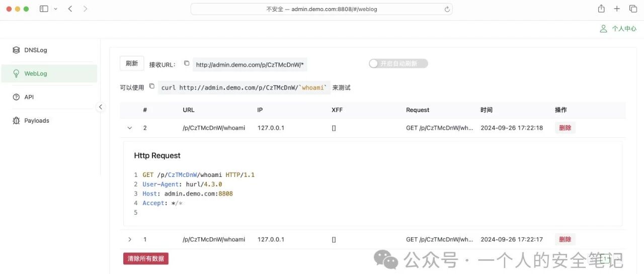Image resolution: width=644 pixels, height=274 pixels.
Task: Expand request row number 1
Action: (x=129, y=239)
